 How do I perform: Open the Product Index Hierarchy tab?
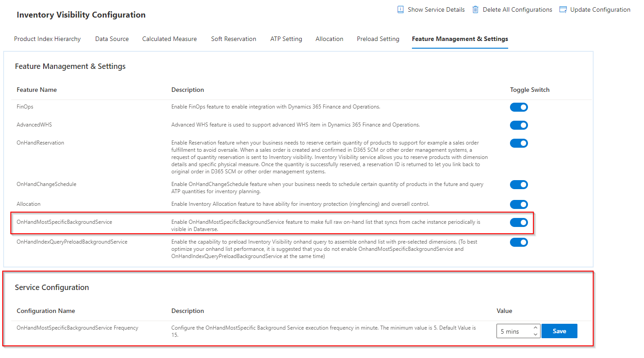[47, 39]
